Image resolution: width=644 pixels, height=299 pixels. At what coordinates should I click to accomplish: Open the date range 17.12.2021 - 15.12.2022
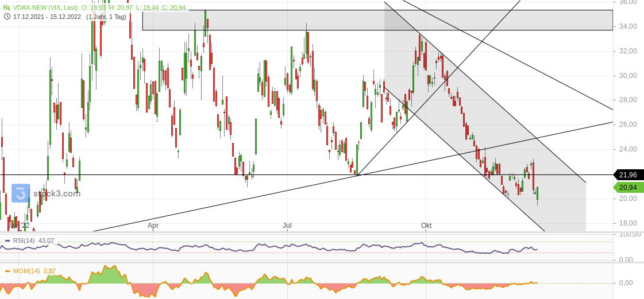coord(47,17)
